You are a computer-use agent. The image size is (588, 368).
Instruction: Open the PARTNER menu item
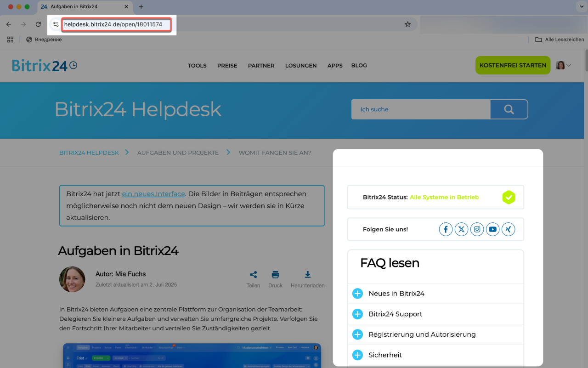click(x=261, y=66)
